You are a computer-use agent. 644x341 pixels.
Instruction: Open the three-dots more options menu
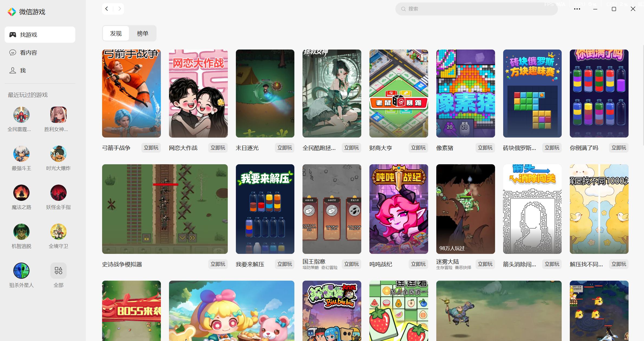click(x=577, y=9)
